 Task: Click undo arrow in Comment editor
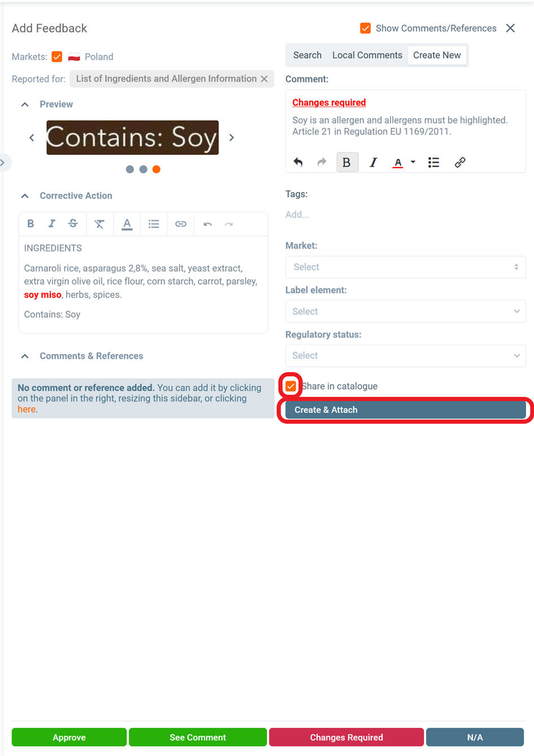coord(298,163)
